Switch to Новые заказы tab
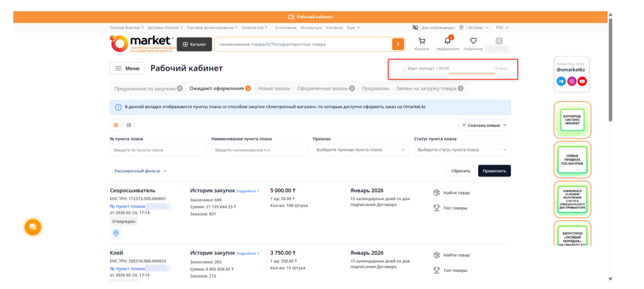 (x=274, y=88)
